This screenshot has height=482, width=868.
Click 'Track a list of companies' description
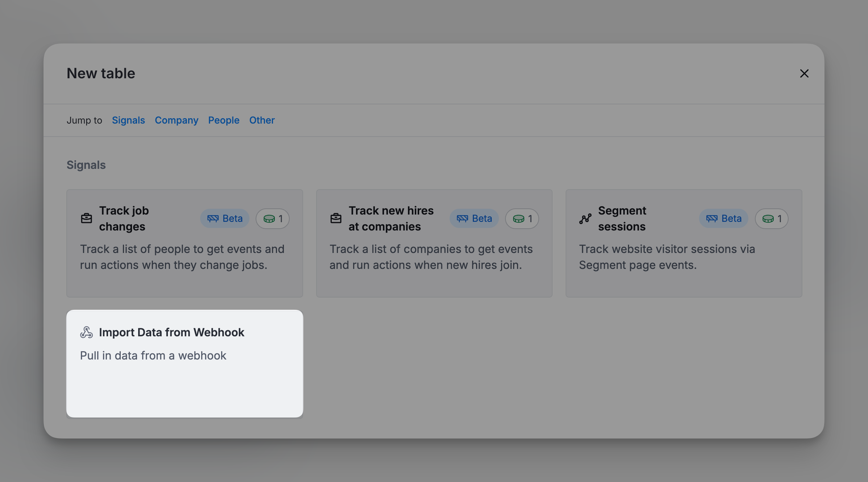click(431, 257)
